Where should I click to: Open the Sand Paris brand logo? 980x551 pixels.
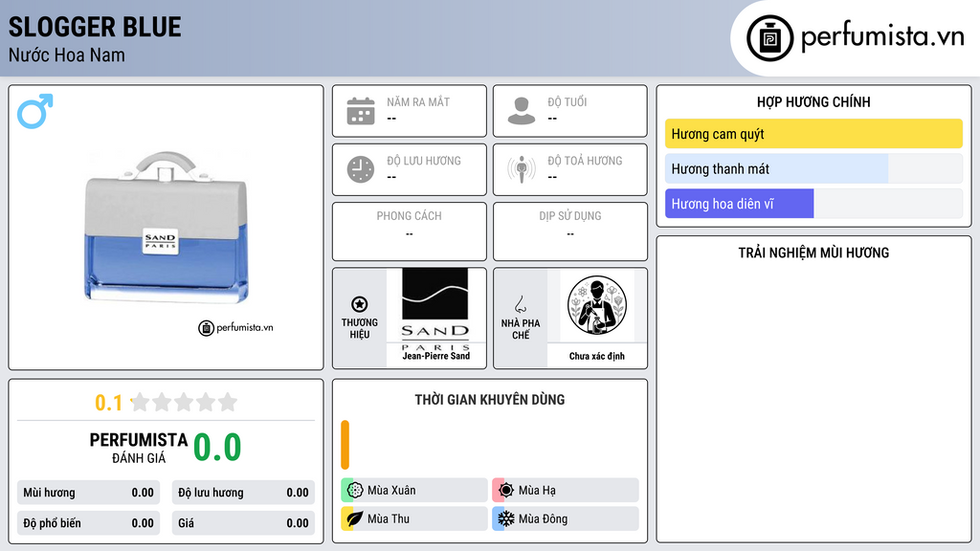click(x=435, y=310)
